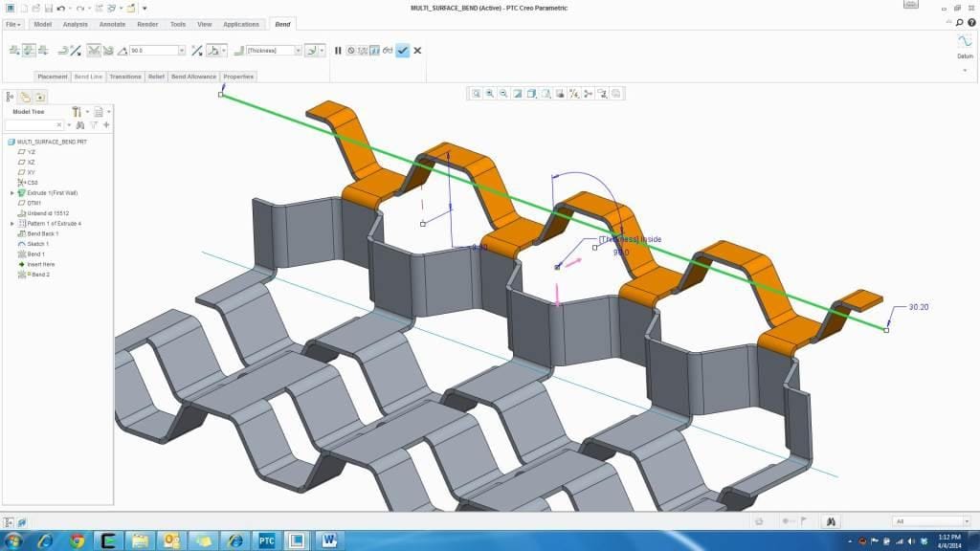Expand Extrude 1 (First Wall) tree node
The width and height of the screenshot is (980, 551).
point(12,192)
